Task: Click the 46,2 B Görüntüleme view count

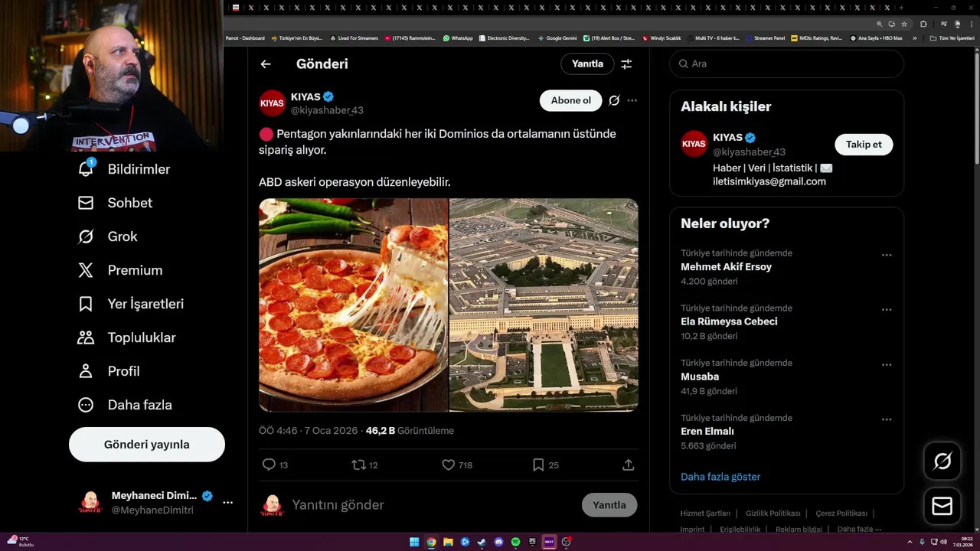Action: [x=410, y=431]
